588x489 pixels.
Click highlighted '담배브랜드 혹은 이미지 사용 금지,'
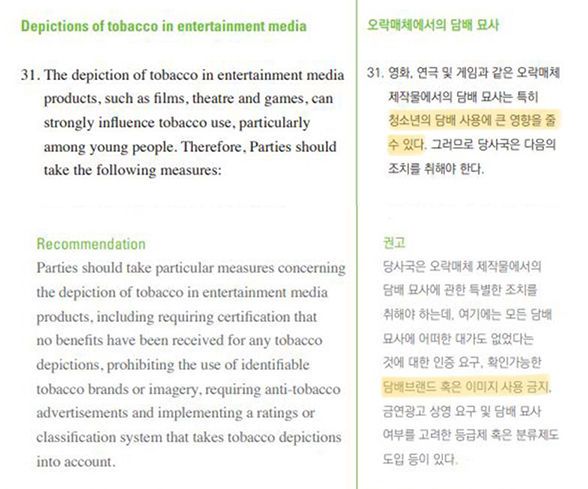467,386
